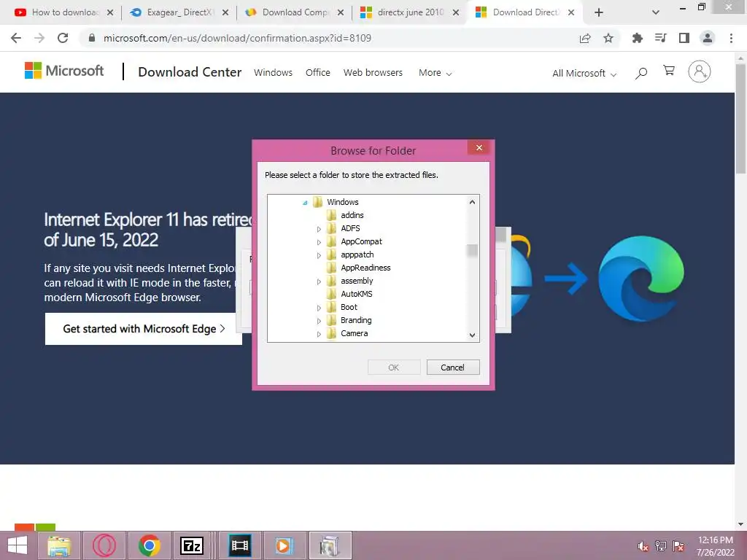The height and width of the screenshot is (560, 747).
Task: Open the shopping cart icon
Action: click(669, 71)
